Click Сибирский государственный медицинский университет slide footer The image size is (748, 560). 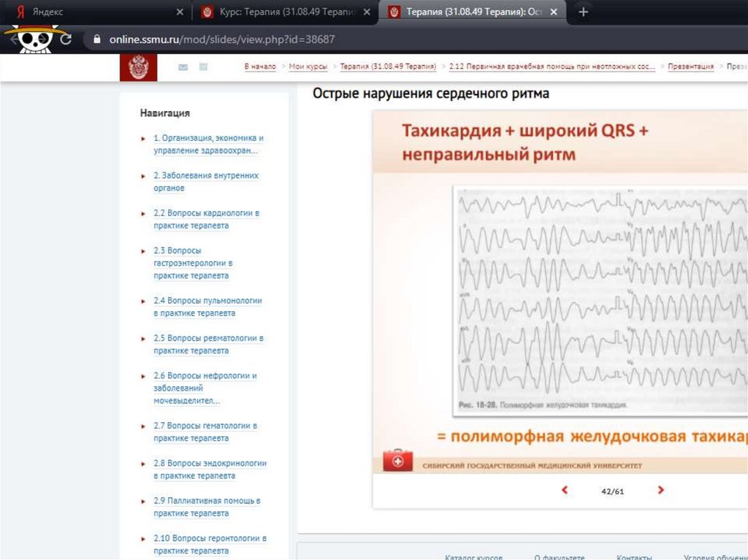click(532, 466)
